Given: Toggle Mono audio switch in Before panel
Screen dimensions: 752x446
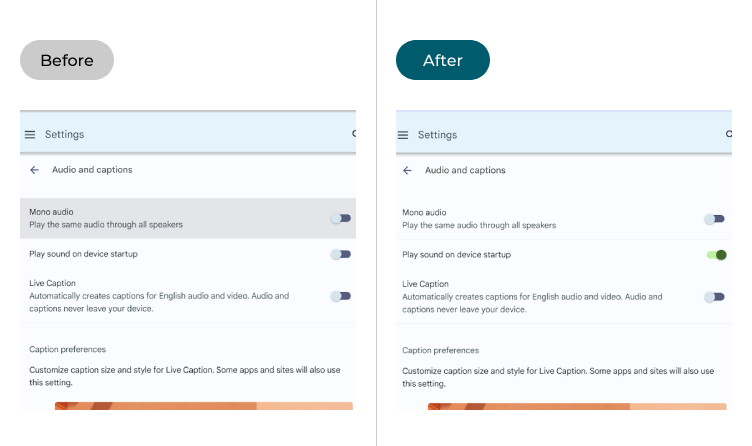Looking at the screenshot, I should pyautogui.click(x=341, y=218).
